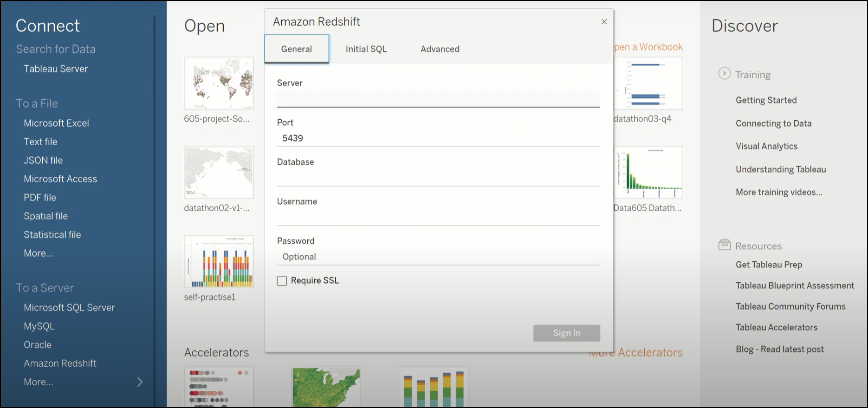Close the Amazon Redshift dialog
This screenshot has height=408, width=868.
pos(604,22)
